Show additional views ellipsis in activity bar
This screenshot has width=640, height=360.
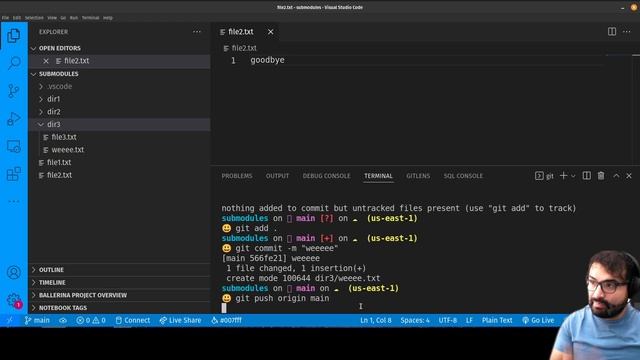click(13, 201)
